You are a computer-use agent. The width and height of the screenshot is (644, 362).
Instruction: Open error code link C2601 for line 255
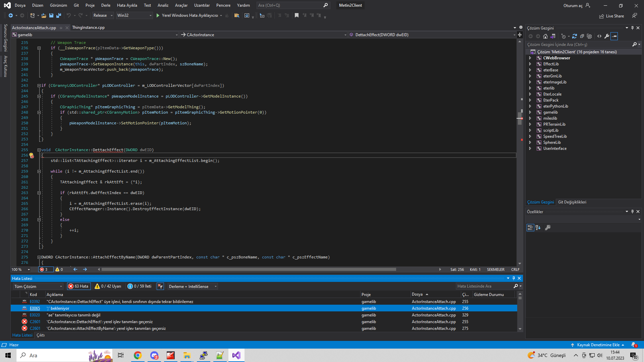[35, 322]
